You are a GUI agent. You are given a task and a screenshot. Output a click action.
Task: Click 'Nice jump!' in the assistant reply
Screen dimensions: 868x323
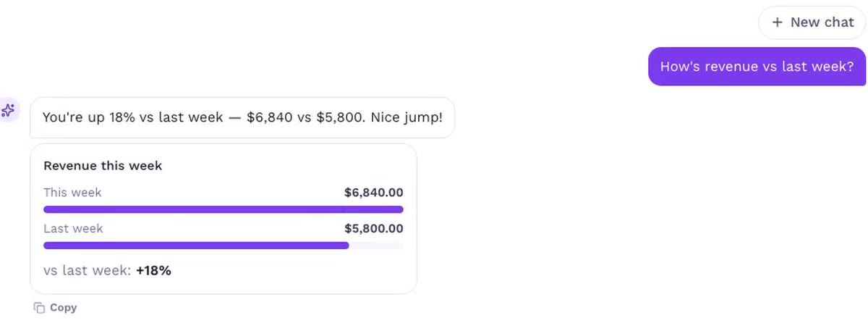(407, 117)
